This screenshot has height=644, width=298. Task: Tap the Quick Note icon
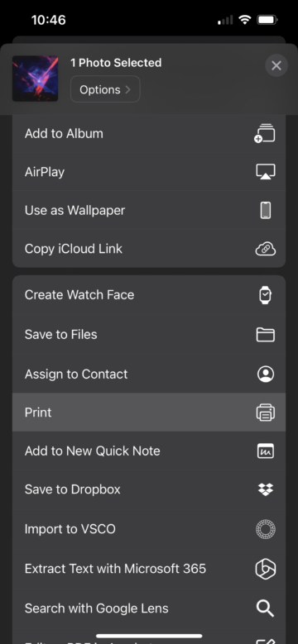pos(266,451)
